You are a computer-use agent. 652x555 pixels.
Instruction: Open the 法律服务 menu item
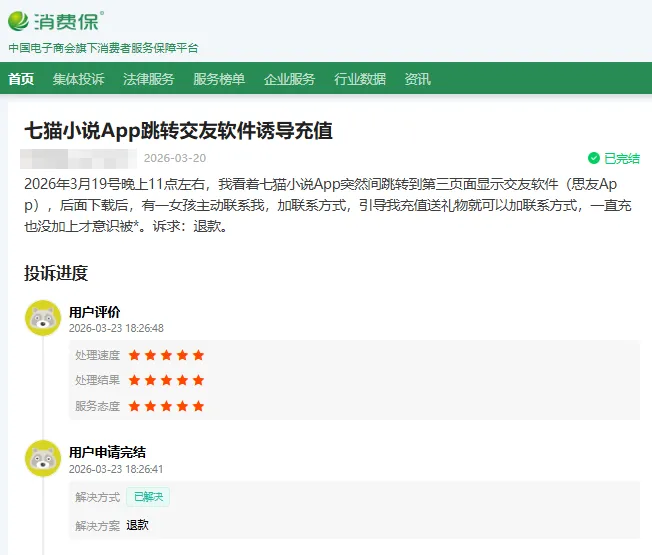(148, 79)
